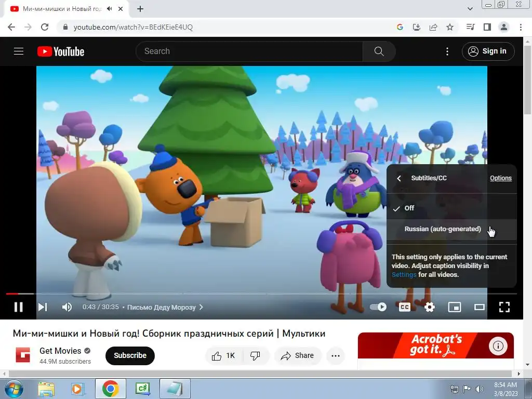Like the video thumbs up
The image size is (532, 399).
[x=223, y=355]
